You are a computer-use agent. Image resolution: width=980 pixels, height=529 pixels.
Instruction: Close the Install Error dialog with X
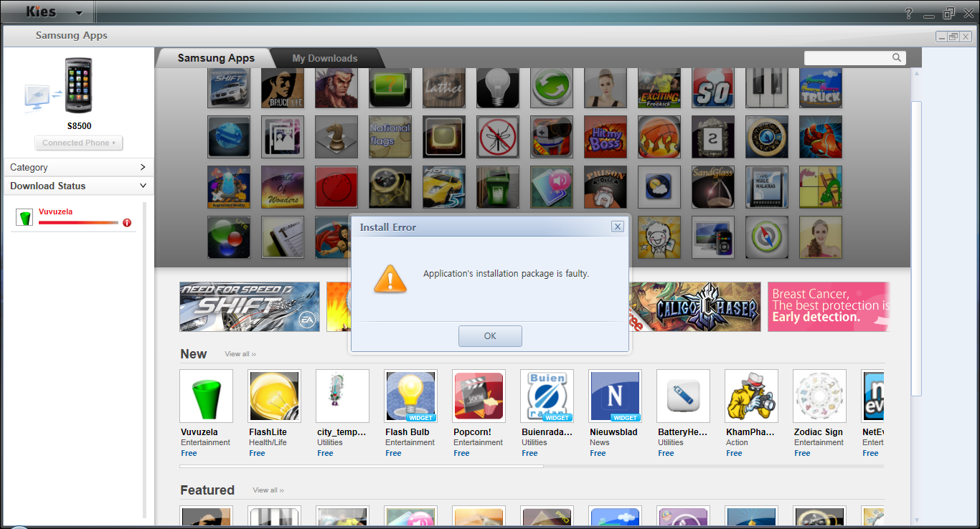click(x=617, y=227)
